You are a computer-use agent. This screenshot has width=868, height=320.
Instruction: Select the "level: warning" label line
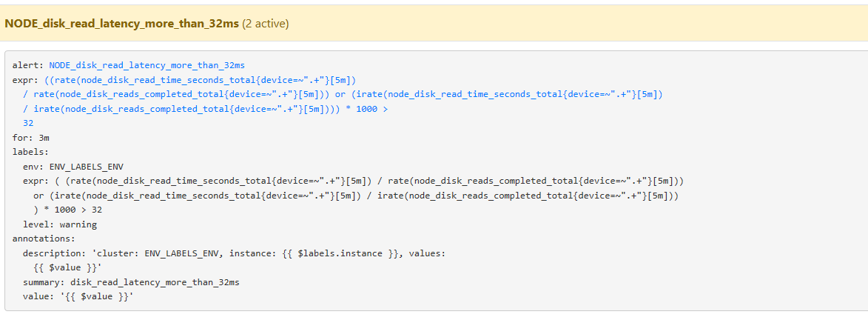click(60, 224)
